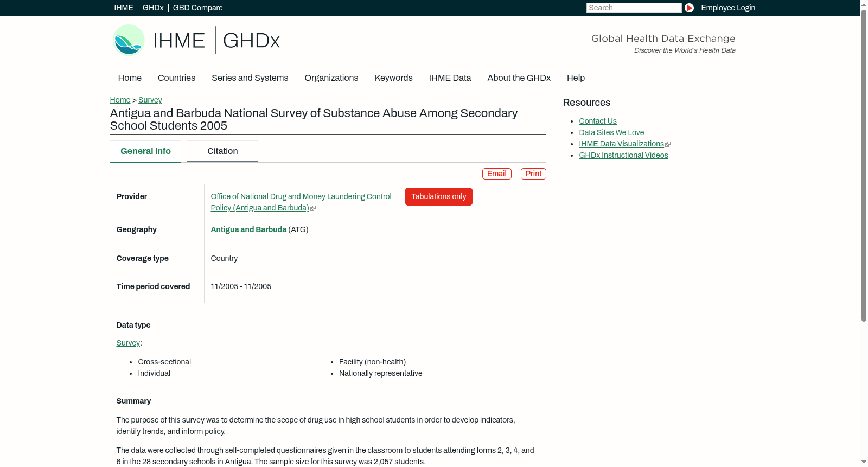
Task: Click the 'Summary' section heading
Action: coord(133,401)
